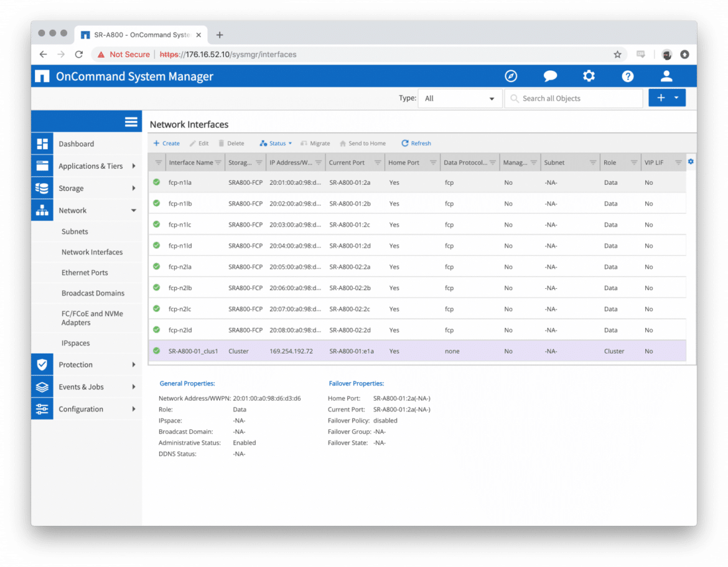Screen dimensions: 728x567
Task: Expand the Storage menu arrow
Action: coord(134,188)
